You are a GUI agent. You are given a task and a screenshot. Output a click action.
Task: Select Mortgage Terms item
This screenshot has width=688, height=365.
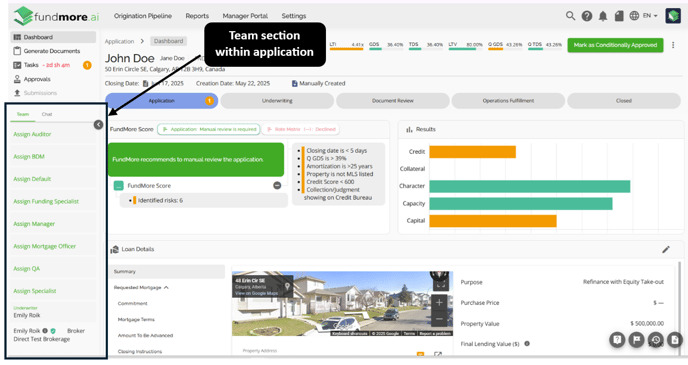(136, 319)
